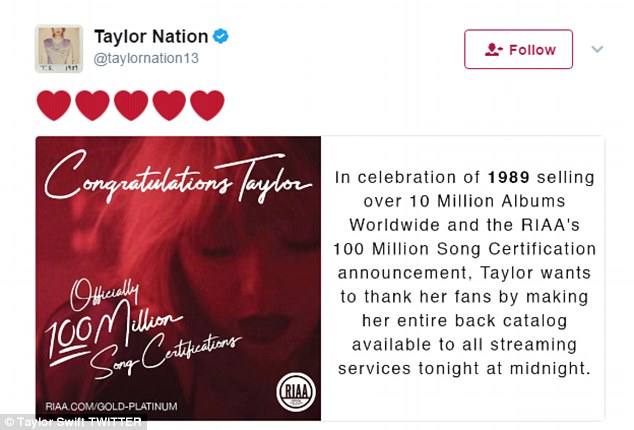Open the Congratulations Taylor red image
This screenshot has width=634, height=430.
[178, 278]
